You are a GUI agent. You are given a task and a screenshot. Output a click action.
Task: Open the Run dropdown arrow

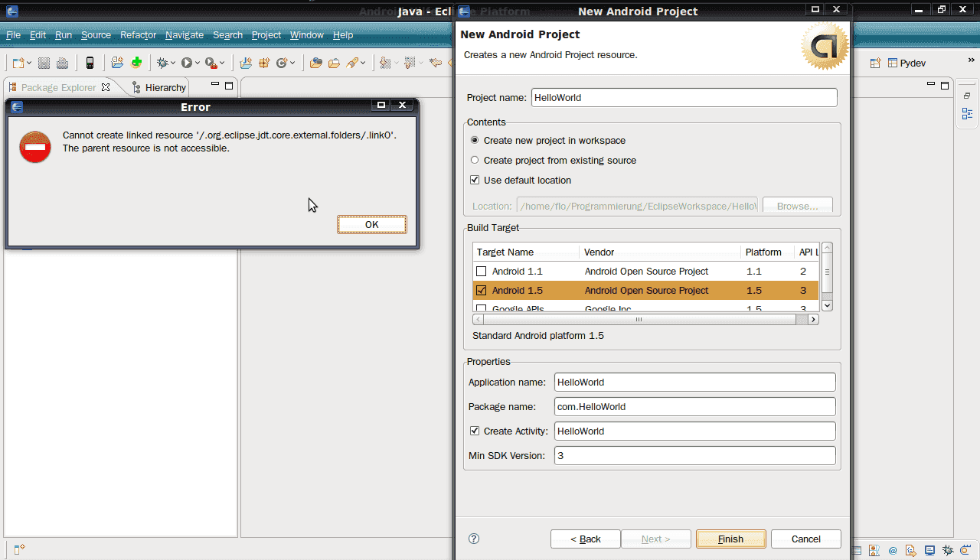(198, 63)
